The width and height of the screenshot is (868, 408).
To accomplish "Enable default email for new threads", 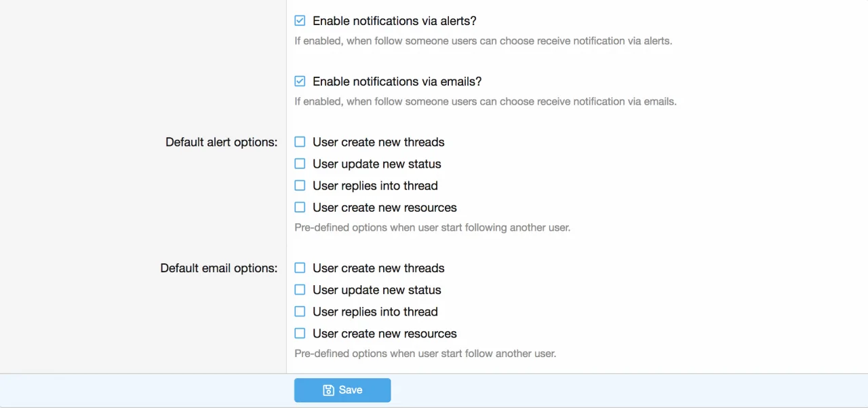I will [x=300, y=268].
